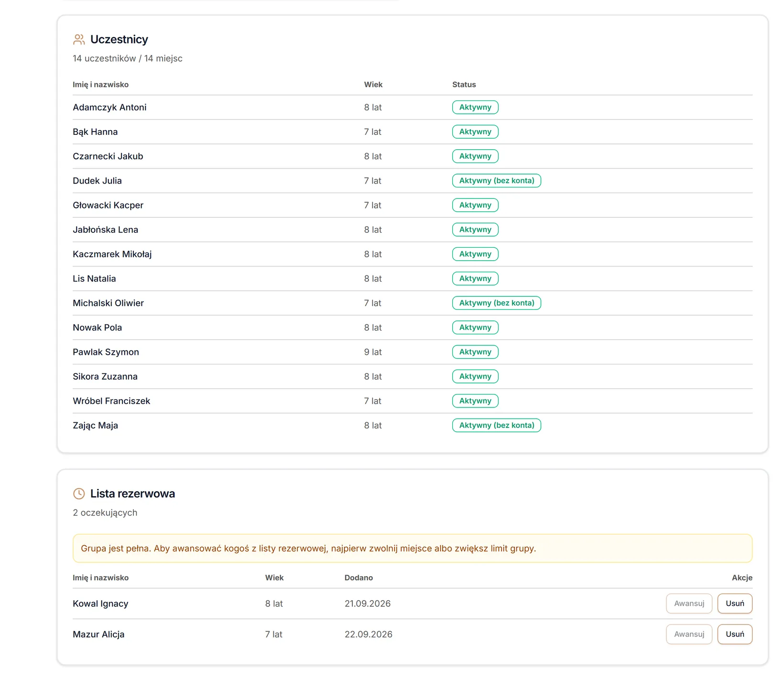Image resolution: width=784 pixels, height=680 pixels.
Task: Click the Wiek header in participants table
Action: 373,85
